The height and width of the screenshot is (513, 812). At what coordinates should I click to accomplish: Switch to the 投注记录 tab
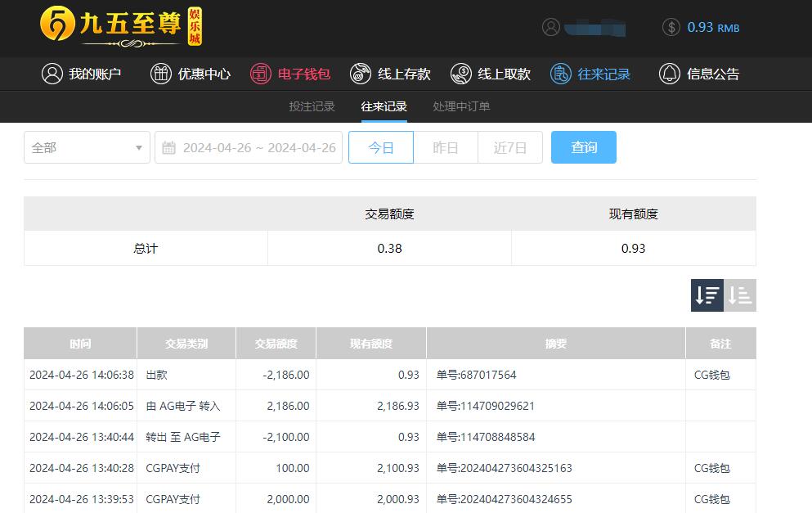click(312, 106)
